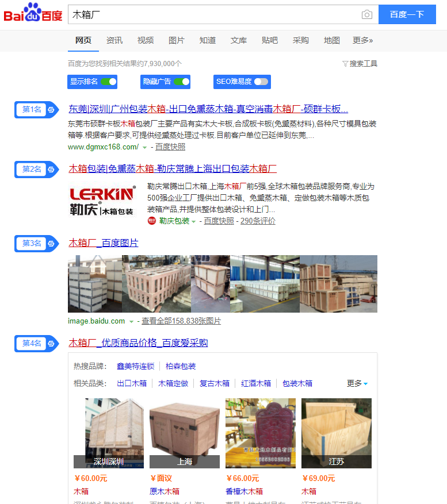This screenshot has height=504, width=447.
Task: Click image.baidu.com source link
Action: [96, 321]
